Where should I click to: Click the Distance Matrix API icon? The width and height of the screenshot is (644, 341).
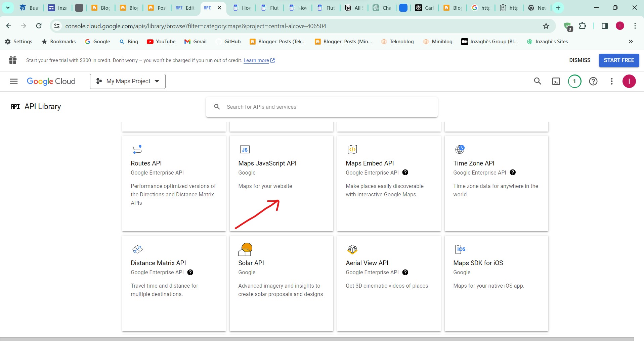[137, 249]
